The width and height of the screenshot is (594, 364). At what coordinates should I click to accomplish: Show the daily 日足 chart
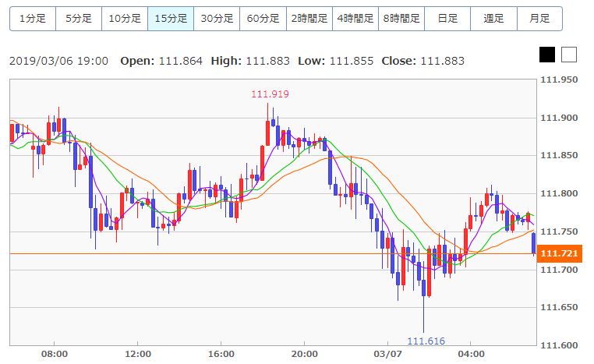coord(447,18)
